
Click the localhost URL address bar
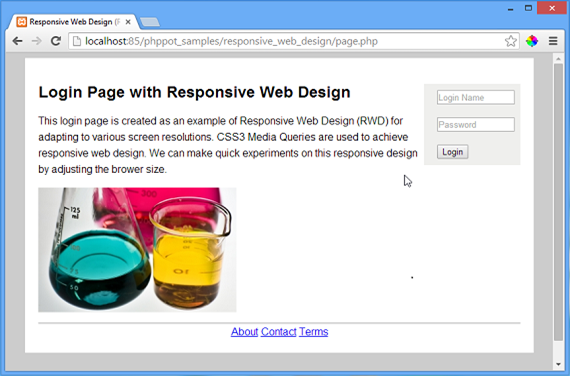[294, 41]
